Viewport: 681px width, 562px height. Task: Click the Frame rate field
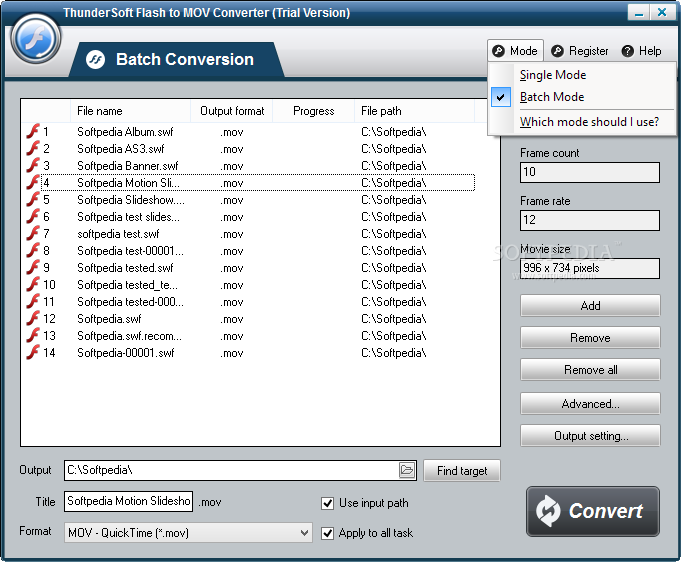click(590, 220)
